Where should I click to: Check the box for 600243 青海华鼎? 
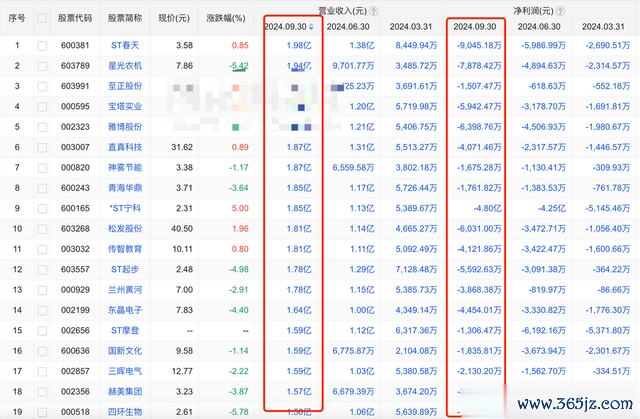coord(42,188)
